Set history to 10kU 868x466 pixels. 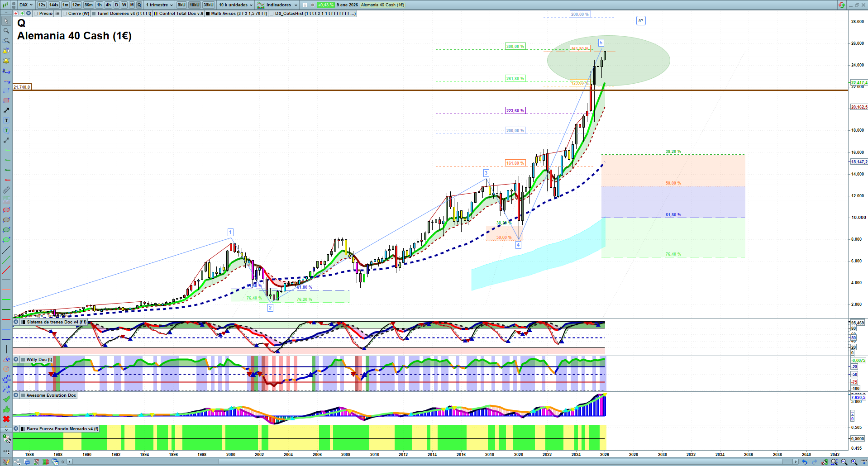pyautogui.click(x=195, y=5)
